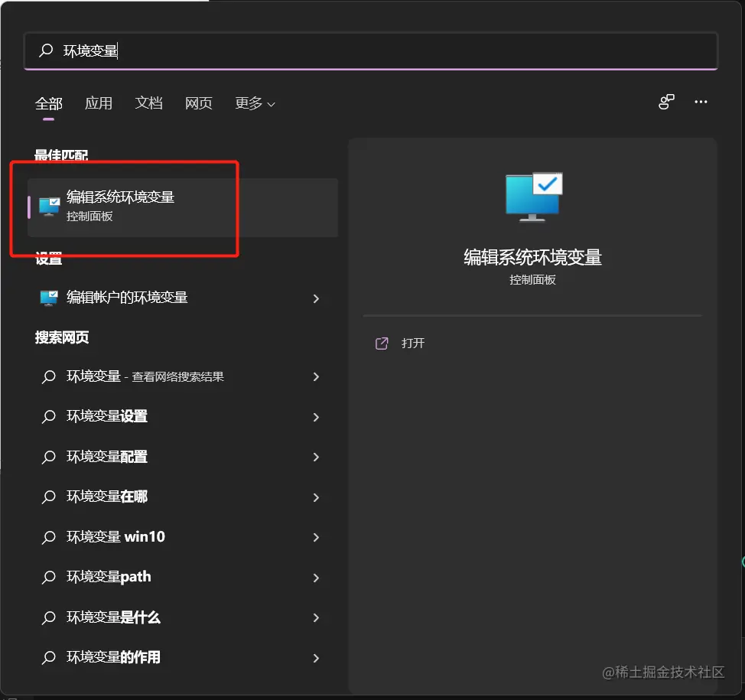Click search icon beside 环境变量配置

tap(48, 457)
